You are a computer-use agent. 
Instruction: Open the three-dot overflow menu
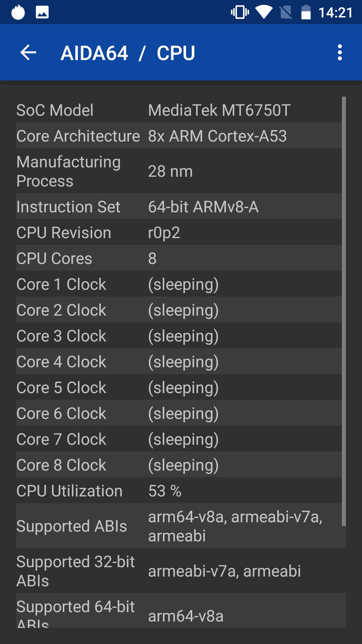(x=340, y=53)
